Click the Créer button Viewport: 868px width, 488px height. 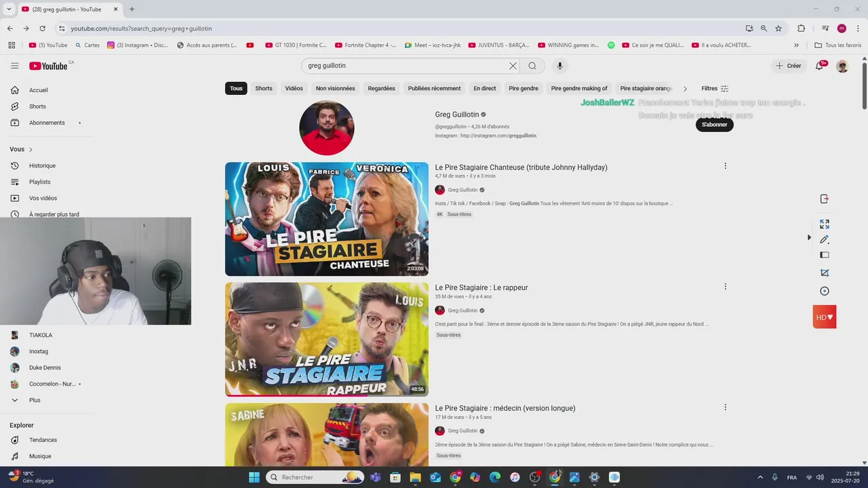point(789,66)
